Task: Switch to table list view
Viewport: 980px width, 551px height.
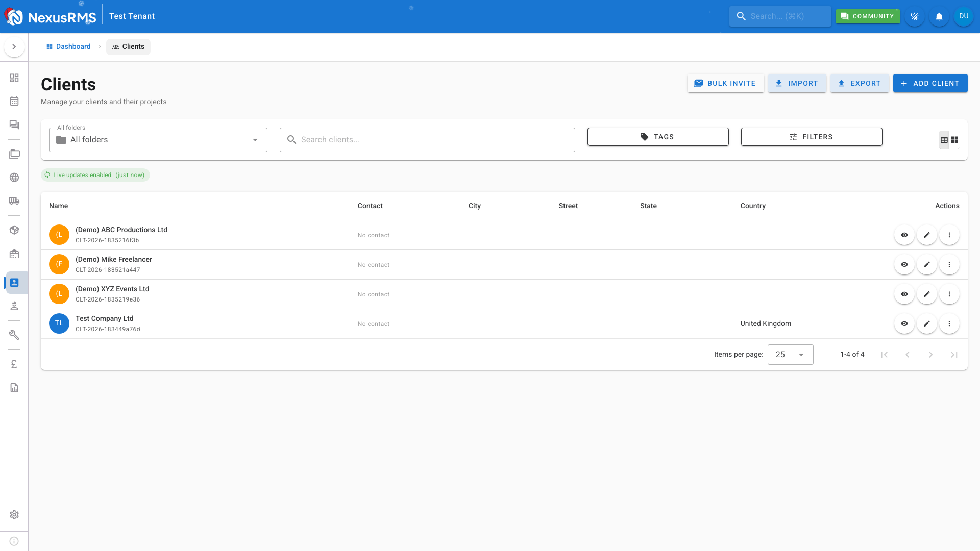Action: point(944,140)
